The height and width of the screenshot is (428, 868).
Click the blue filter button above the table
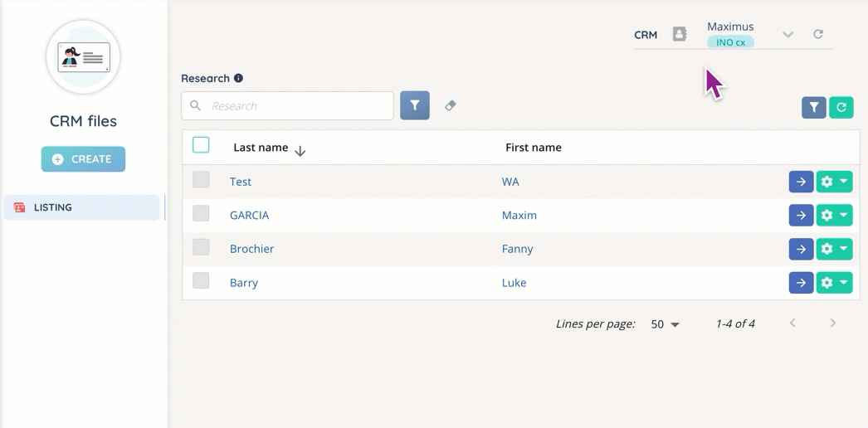pyautogui.click(x=813, y=107)
